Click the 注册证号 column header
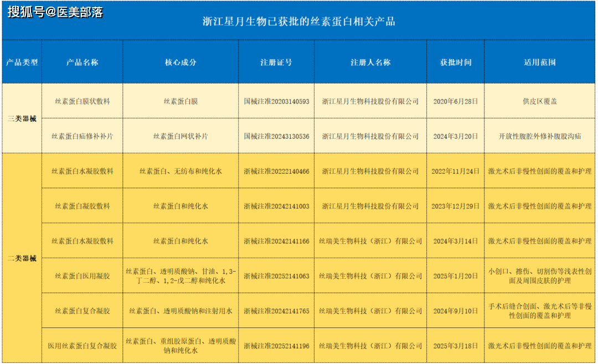This screenshot has width=598, height=364. point(276,62)
